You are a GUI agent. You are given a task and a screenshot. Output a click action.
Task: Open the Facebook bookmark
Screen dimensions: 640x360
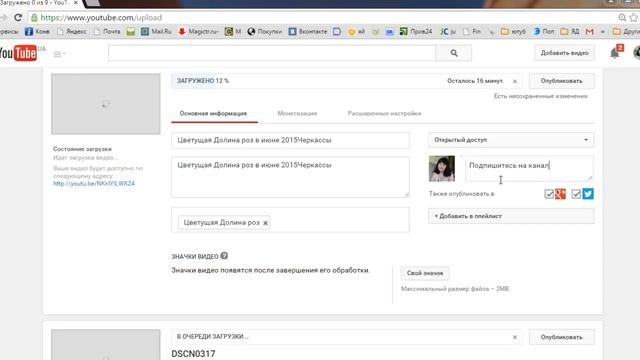pos(37,31)
